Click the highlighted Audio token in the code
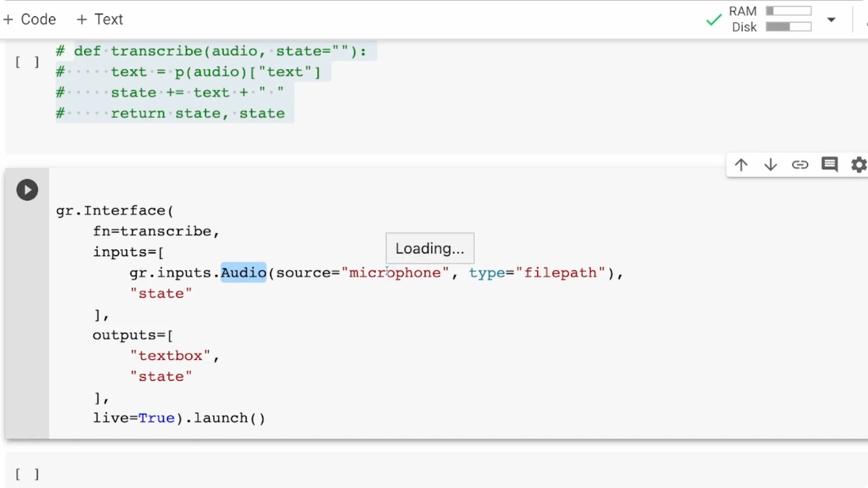 (243, 272)
